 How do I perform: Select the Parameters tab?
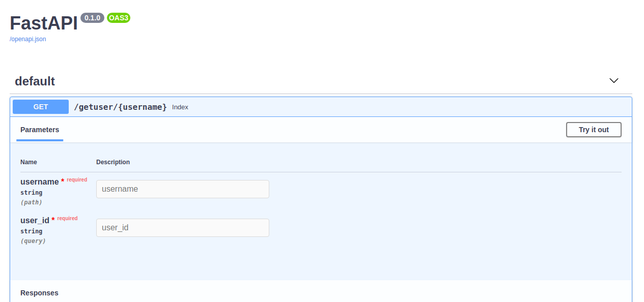(x=39, y=130)
